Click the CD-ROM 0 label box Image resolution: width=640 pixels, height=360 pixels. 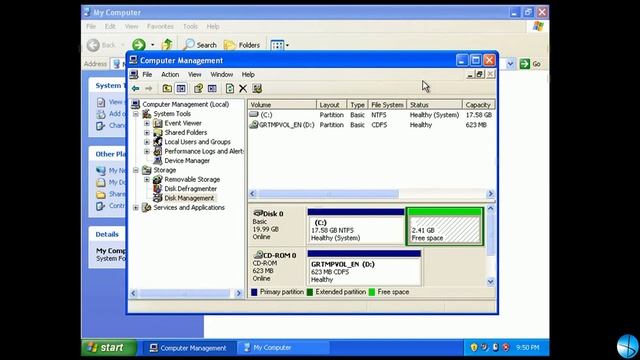[277, 267]
